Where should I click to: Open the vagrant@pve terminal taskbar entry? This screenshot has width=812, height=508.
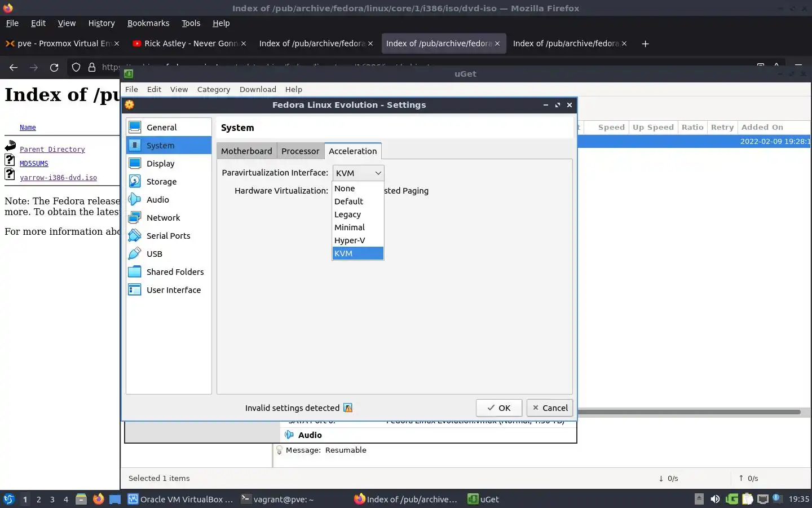(277, 499)
